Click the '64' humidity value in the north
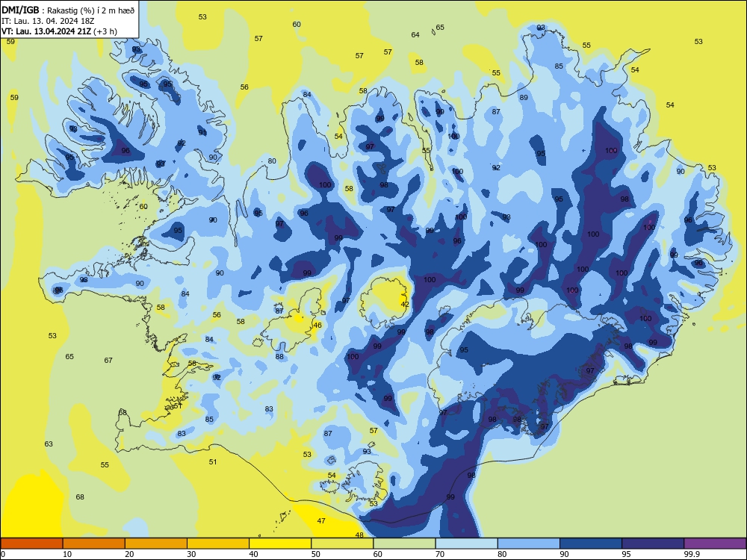Screen dimensions: 747x560 click(x=415, y=35)
